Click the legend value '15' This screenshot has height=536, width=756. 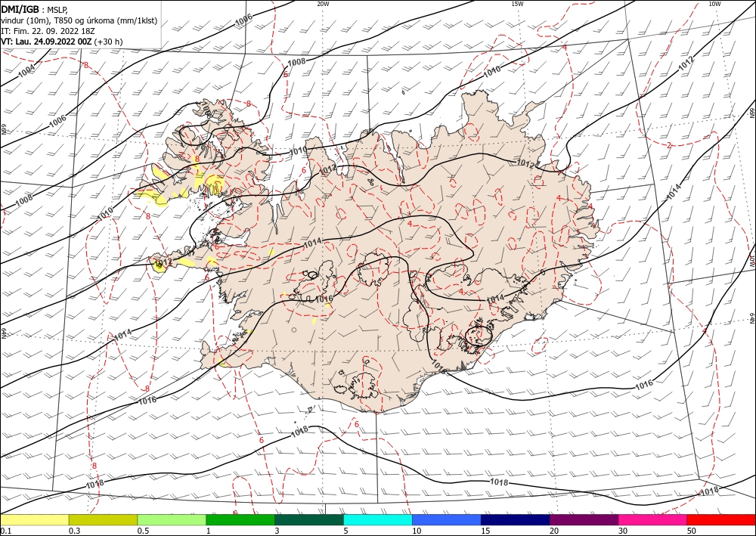point(485,531)
